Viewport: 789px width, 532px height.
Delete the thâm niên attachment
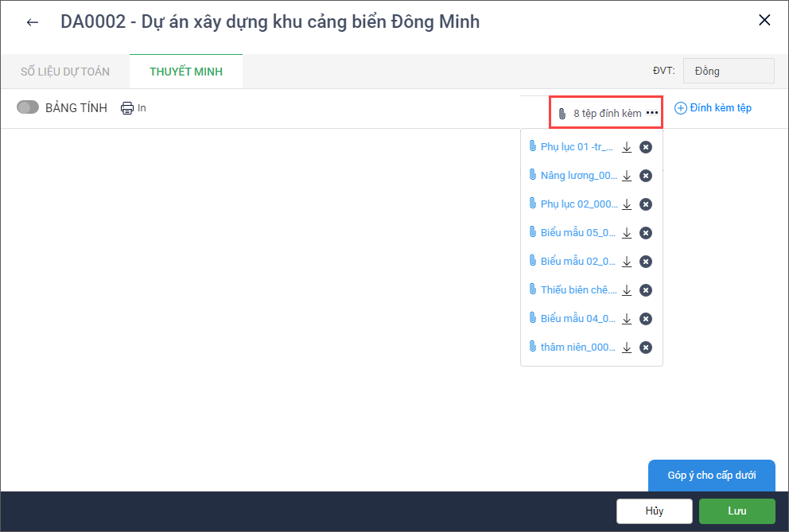646,348
